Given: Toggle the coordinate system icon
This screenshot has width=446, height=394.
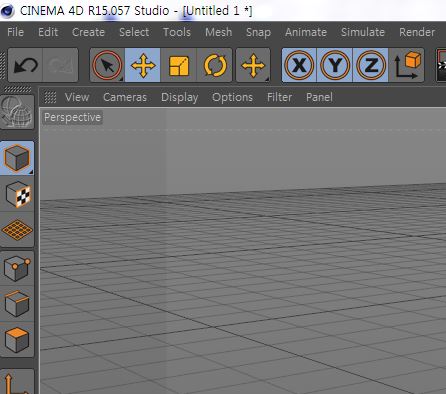Looking at the screenshot, I should (x=407, y=65).
